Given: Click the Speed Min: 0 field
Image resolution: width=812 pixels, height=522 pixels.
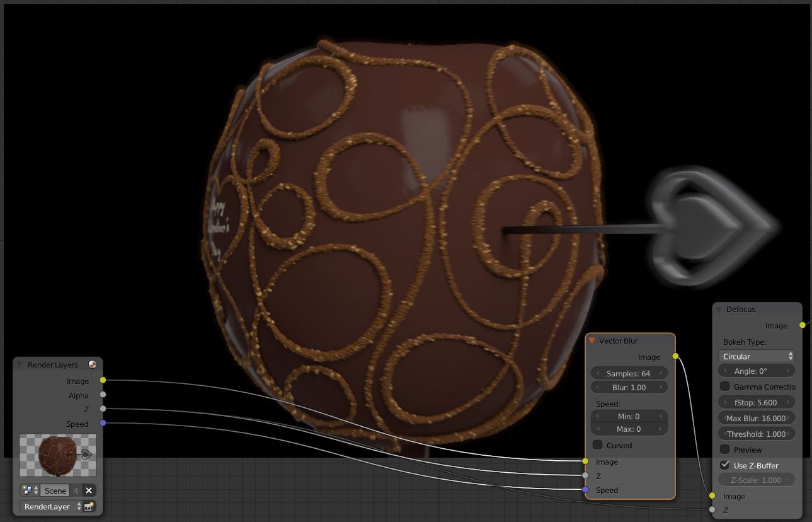Looking at the screenshot, I should [x=629, y=416].
